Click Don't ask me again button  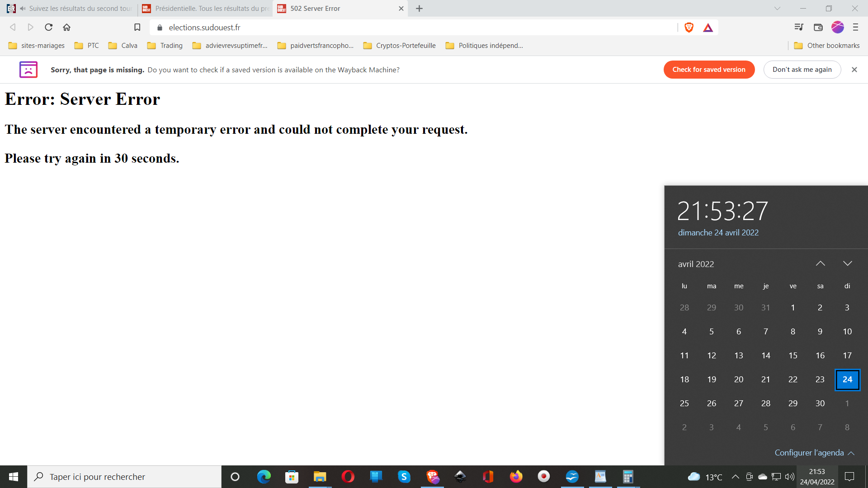click(x=802, y=70)
